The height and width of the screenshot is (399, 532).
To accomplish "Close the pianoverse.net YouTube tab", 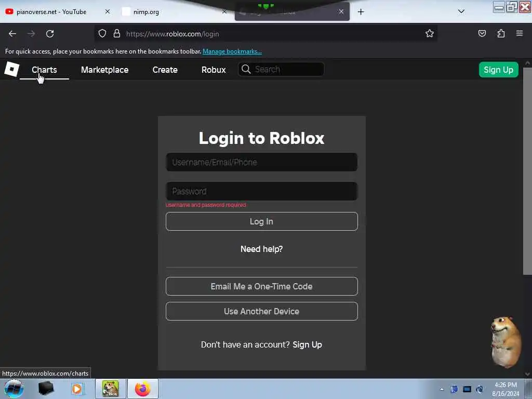I will 107,11.
